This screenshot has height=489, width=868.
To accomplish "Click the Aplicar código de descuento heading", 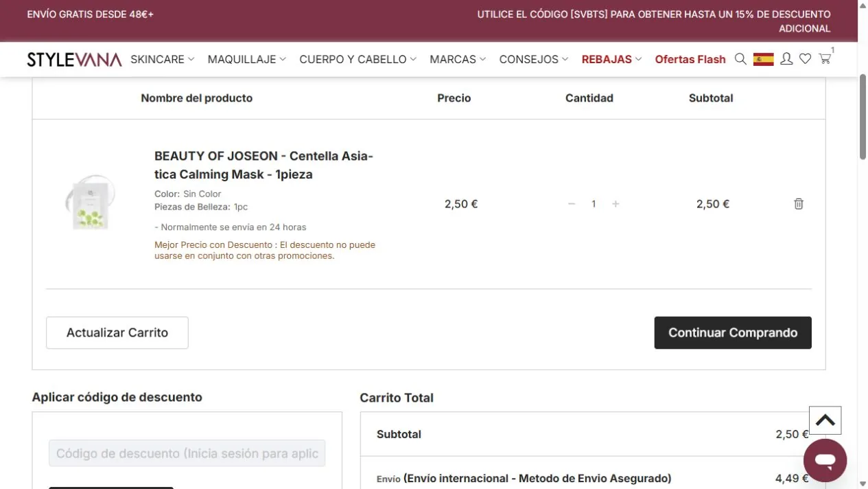I will [117, 397].
